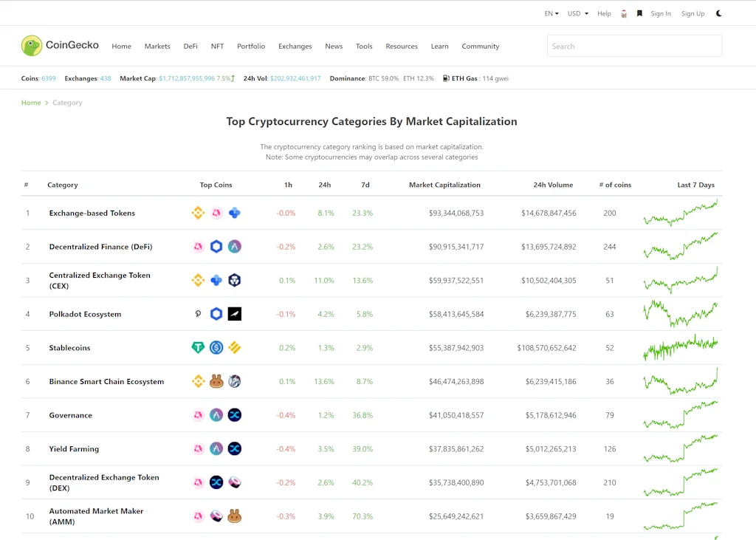Open the Markets menu

coord(157,46)
